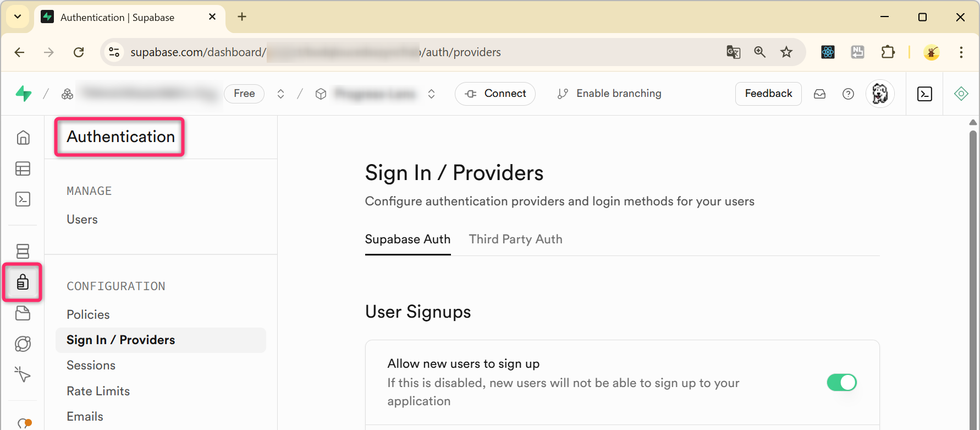Disable Allow new users to sign up

(841, 383)
